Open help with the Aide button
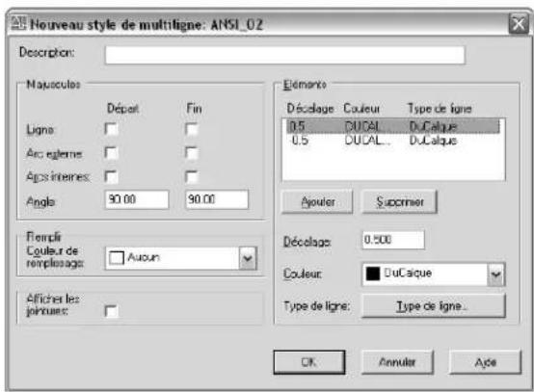Image resolution: width=534 pixels, height=392 pixels. click(485, 362)
